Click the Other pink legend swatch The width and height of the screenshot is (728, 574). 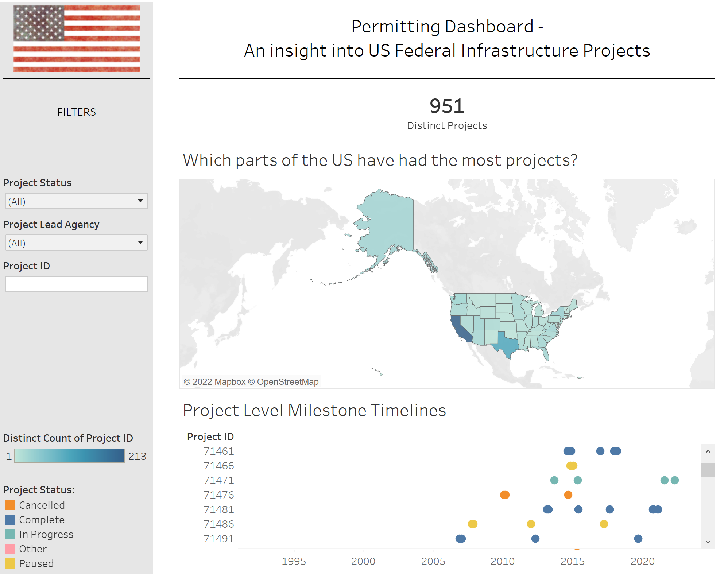pyautogui.click(x=10, y=549)
